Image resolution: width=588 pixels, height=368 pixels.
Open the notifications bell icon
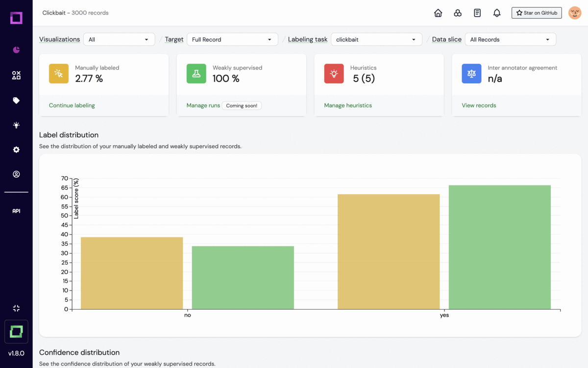coord(497,13)
